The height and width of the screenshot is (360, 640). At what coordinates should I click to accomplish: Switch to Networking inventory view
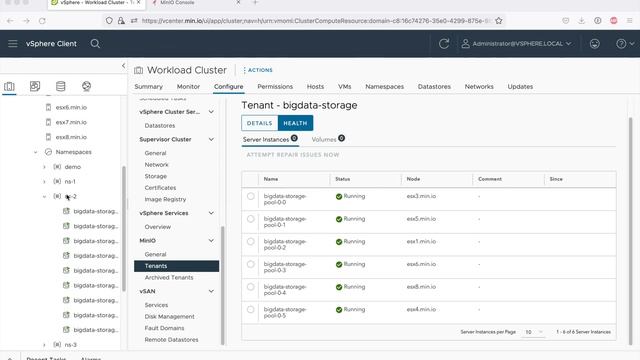pos(86,86)
